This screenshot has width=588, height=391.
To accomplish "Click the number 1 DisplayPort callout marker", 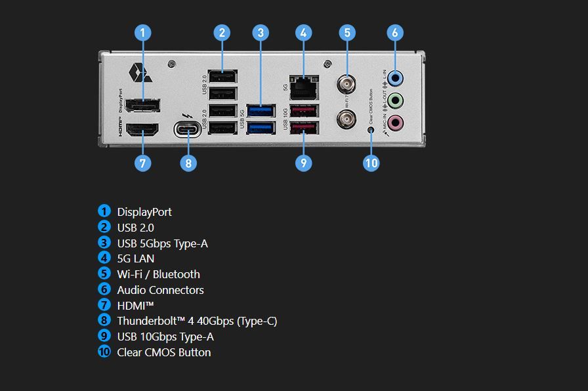I will (142, 33).
